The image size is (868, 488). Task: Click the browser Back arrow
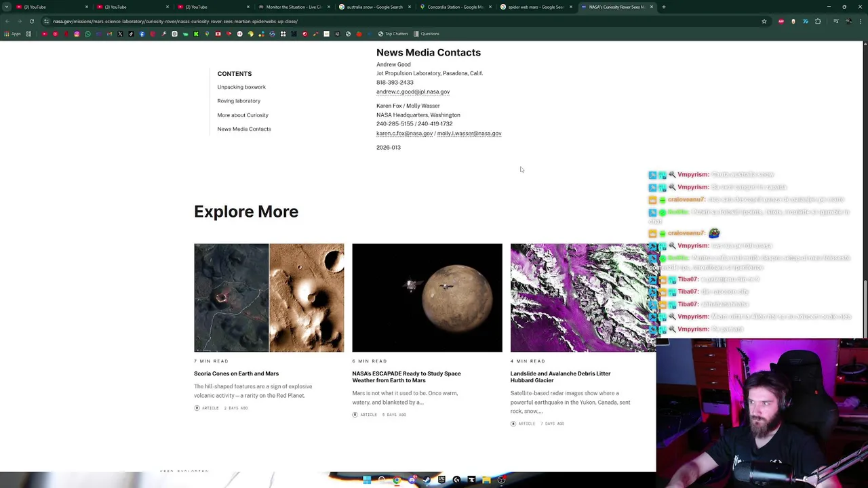tap(7, 21)
